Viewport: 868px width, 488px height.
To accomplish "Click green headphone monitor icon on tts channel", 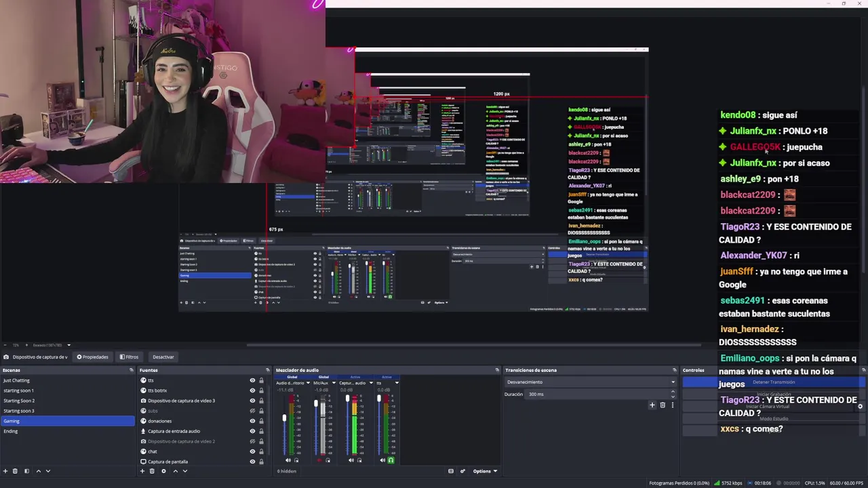I will (391, 460).
